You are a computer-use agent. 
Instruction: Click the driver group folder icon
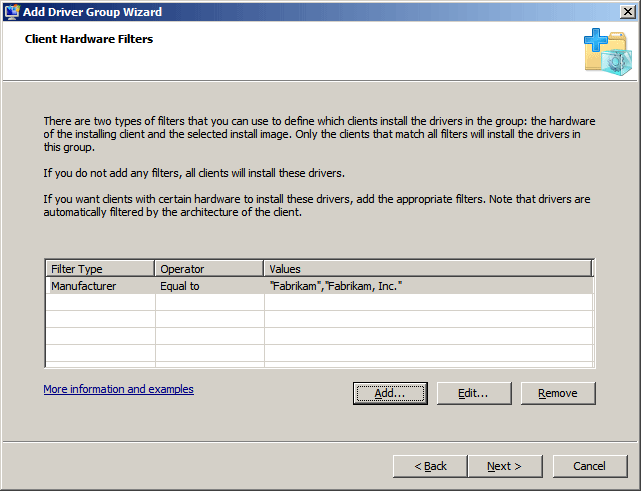click(608, 52)
